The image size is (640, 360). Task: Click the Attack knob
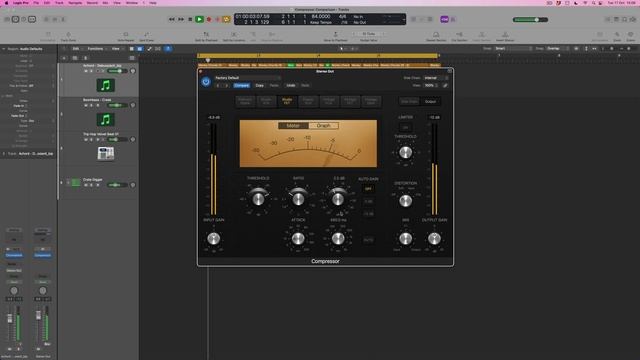point(298,239)
